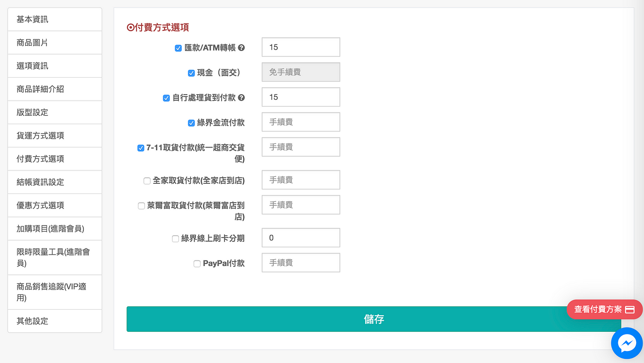Select 加購項目(進階會員) menu item
The height and width of the screenshot is (363, 644).
tap(55, 228)
